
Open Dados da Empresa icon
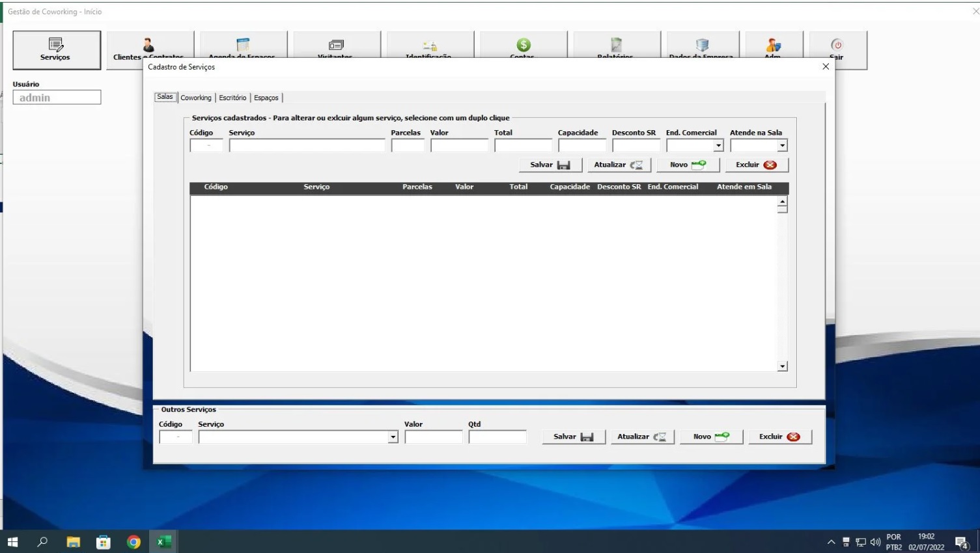[702, 45]
